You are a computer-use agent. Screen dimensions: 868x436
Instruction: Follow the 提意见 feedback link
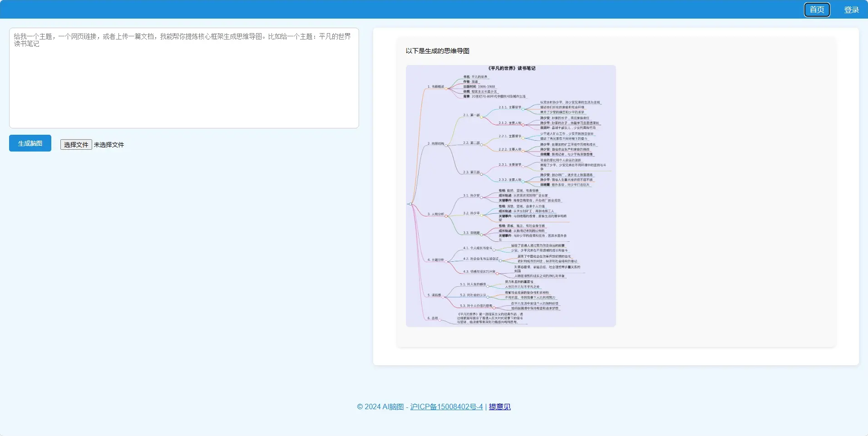(499, 407)
